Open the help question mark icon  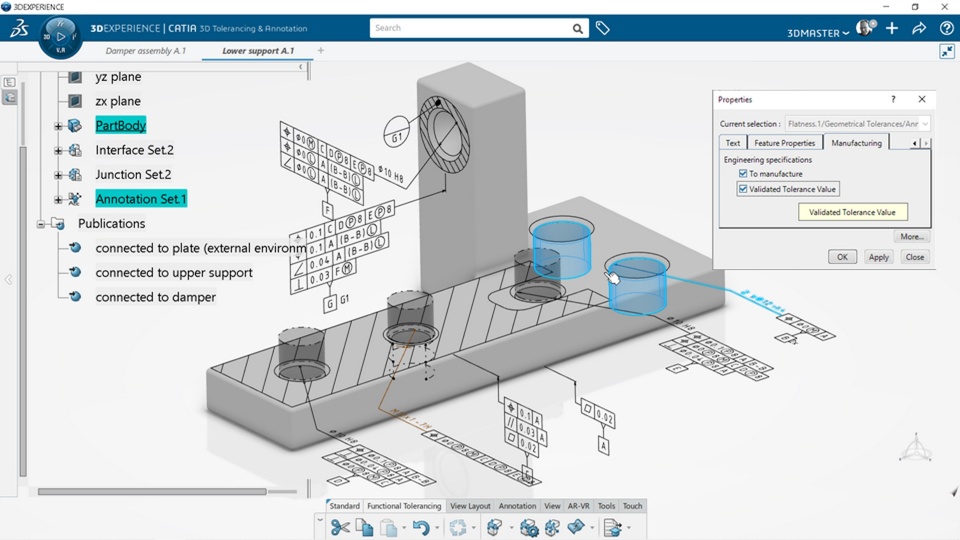coord(947,28)
